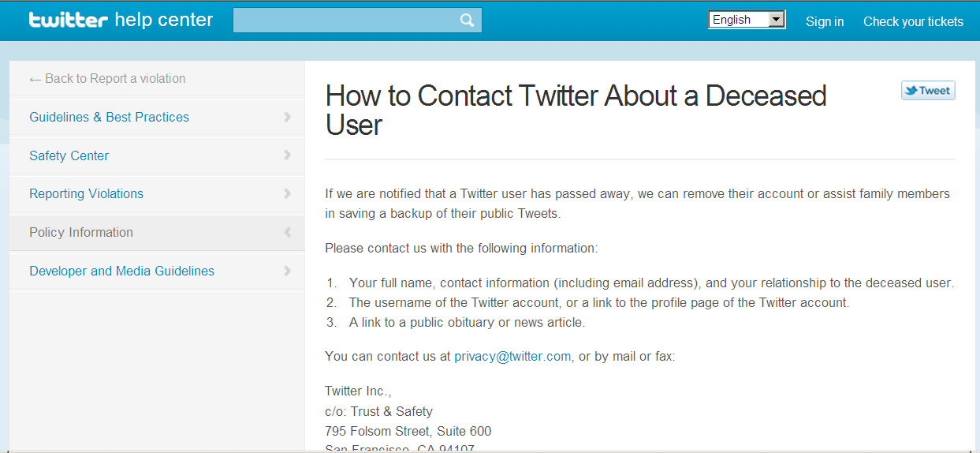Expand chevron beside Developer and Media Guidelines
The image size is (980, 453).
287,271
